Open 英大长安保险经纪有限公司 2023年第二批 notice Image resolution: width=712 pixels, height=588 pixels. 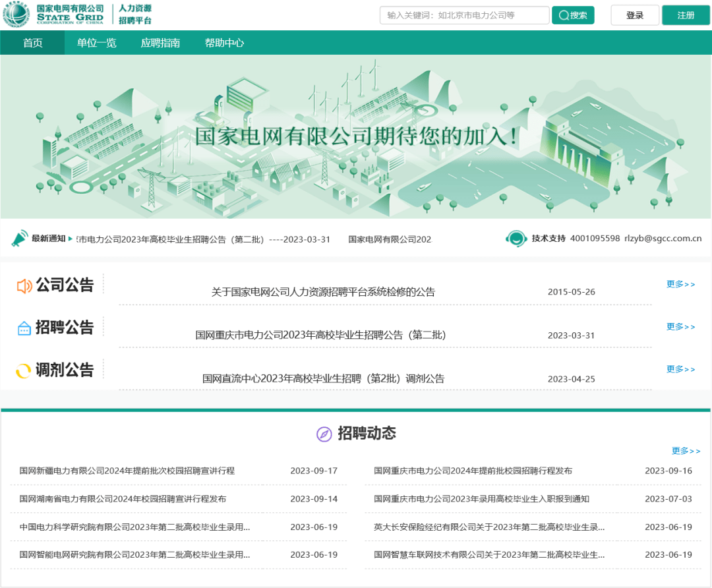pos(489,527)
